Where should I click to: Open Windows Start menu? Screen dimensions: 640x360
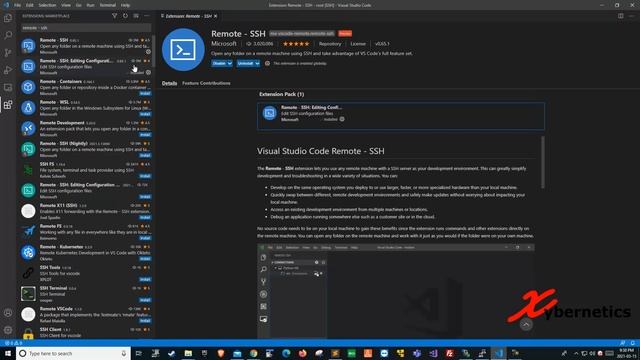(8, 353)
